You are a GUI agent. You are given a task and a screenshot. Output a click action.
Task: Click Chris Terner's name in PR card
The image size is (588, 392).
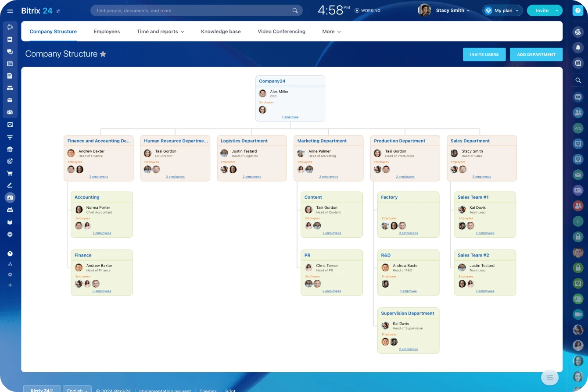[327, 266]
